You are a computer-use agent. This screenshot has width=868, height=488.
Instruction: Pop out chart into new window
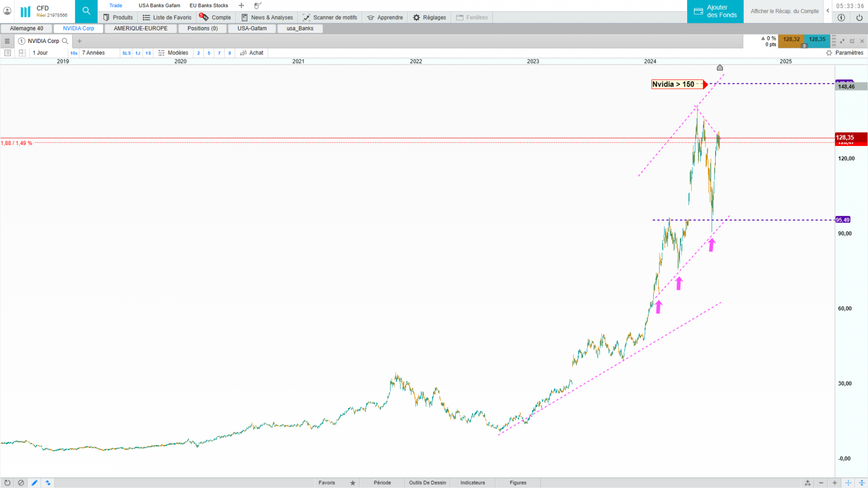[852, 41]
